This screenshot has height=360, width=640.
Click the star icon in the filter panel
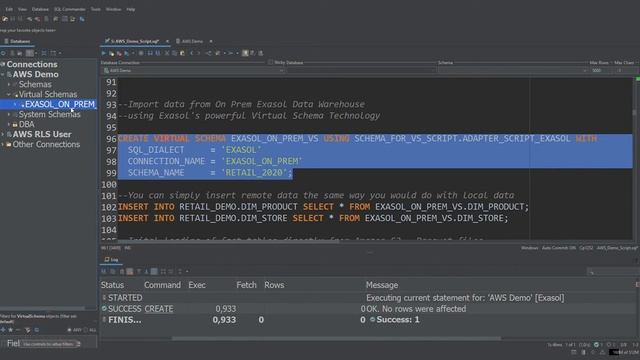(x=11, y=330)
